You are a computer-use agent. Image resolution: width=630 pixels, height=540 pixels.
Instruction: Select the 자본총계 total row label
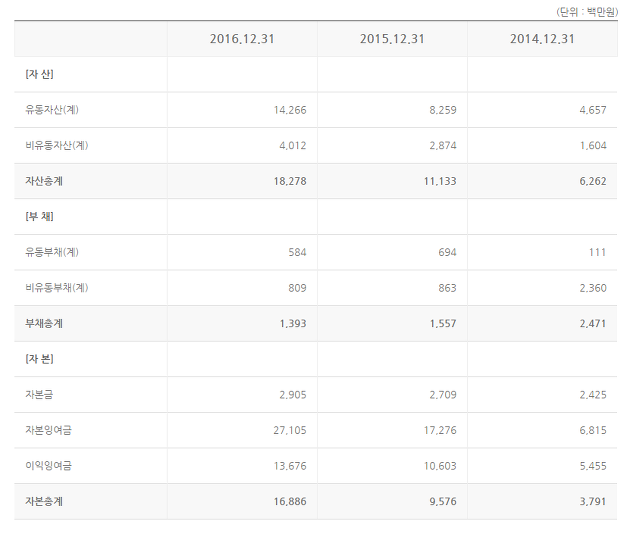coord(44,501)
